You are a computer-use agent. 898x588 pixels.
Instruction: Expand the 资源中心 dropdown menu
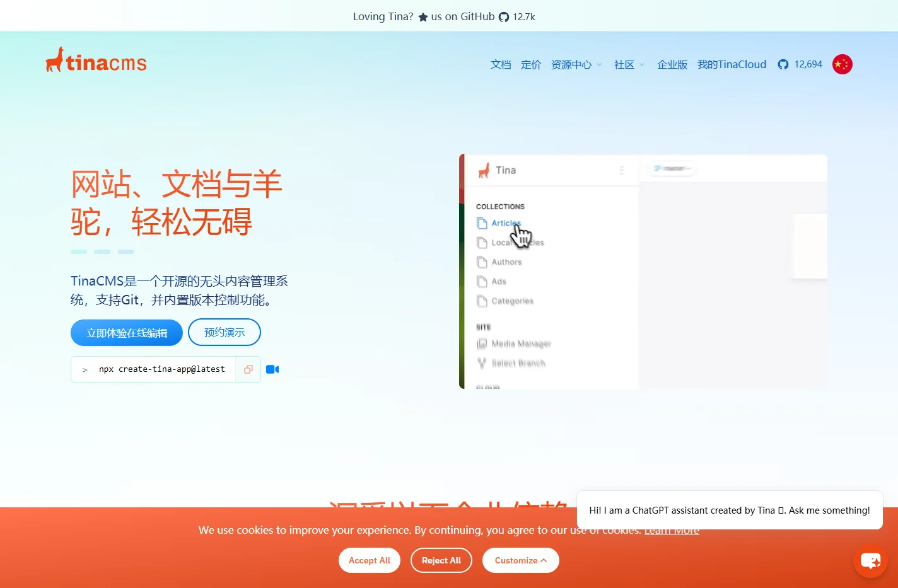point(576,64)
